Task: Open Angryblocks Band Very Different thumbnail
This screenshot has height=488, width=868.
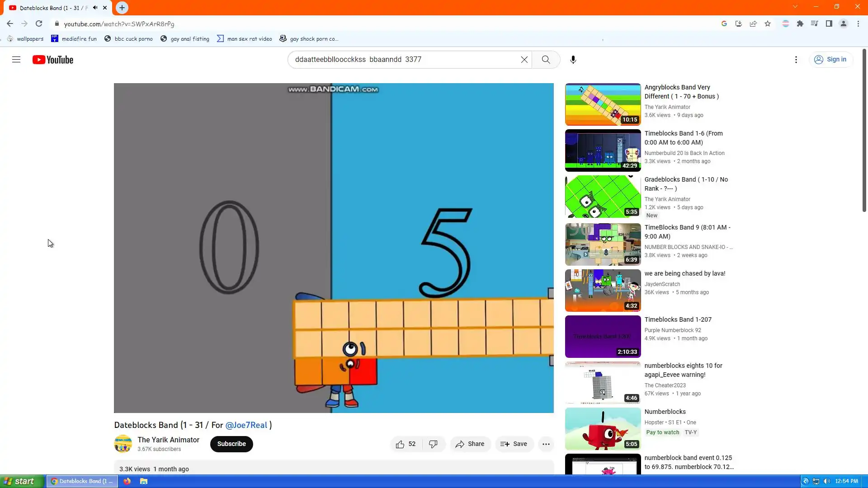Action: pyautogui.click(x=603, y=104)
